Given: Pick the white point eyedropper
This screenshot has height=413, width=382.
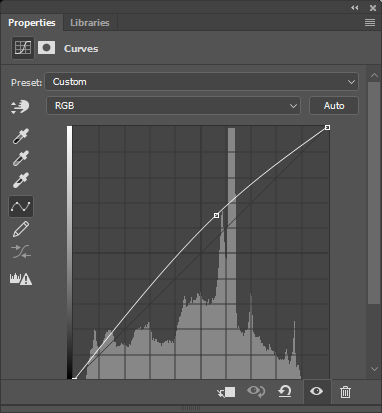Looking at the screenshot, I should click(x=21, y=180).
